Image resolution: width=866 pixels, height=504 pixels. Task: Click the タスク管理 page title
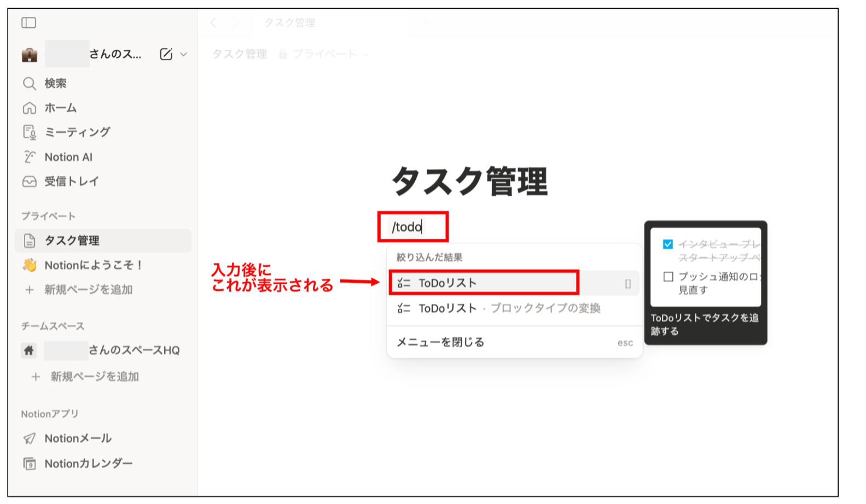coord(470,181)
